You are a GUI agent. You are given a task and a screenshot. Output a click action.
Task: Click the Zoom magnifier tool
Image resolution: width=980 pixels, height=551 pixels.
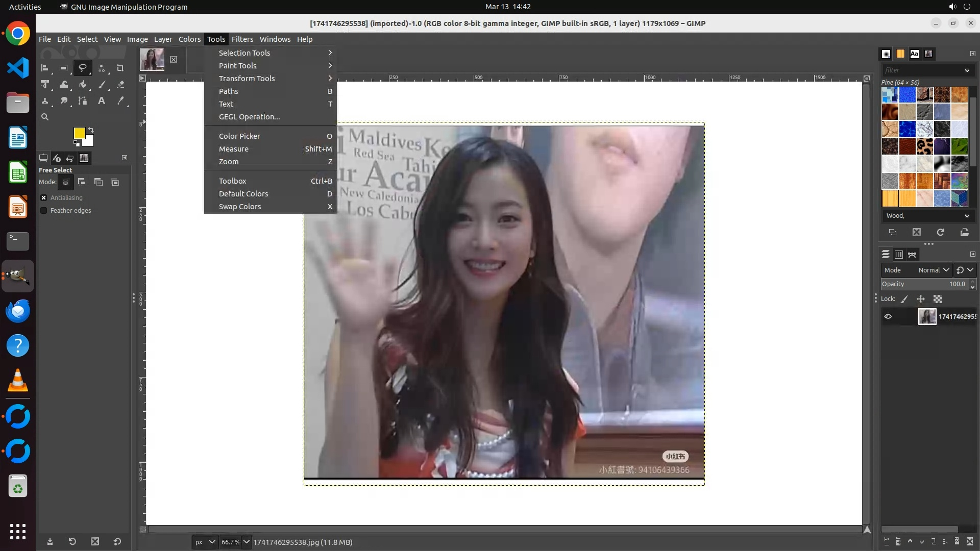coord(45,117)
